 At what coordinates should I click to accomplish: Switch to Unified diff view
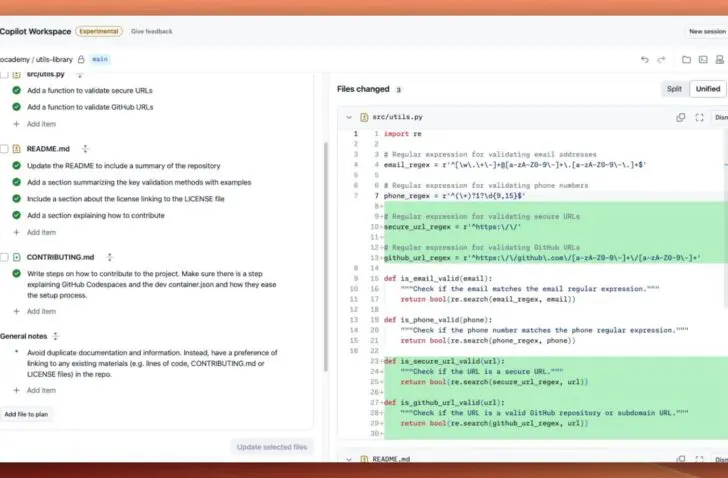coord(708,89)
